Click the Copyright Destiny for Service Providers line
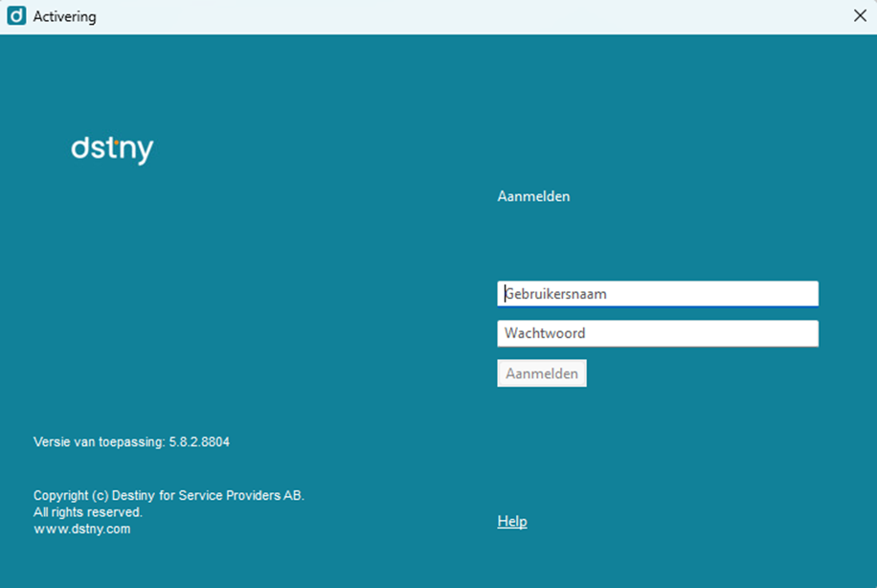 point(169,496)
